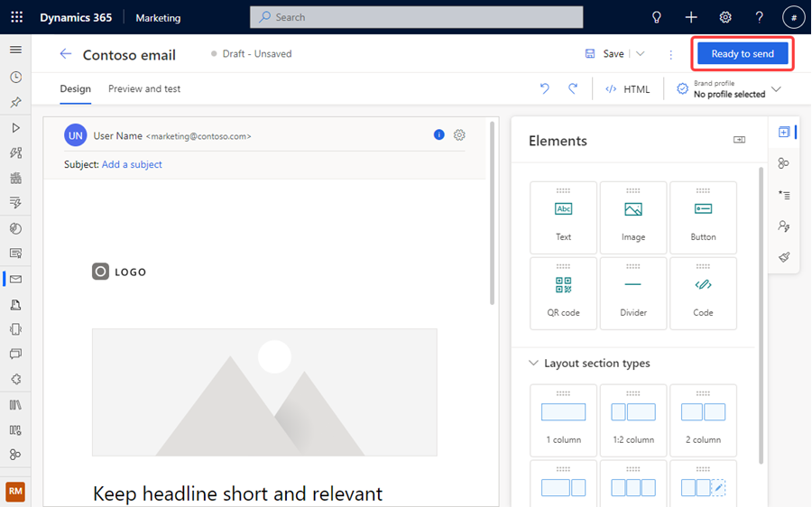The width and height of the screenshot is (812, 507).
Task: Click the Elements panel scrollbar
Action: [x=761, y=315]
